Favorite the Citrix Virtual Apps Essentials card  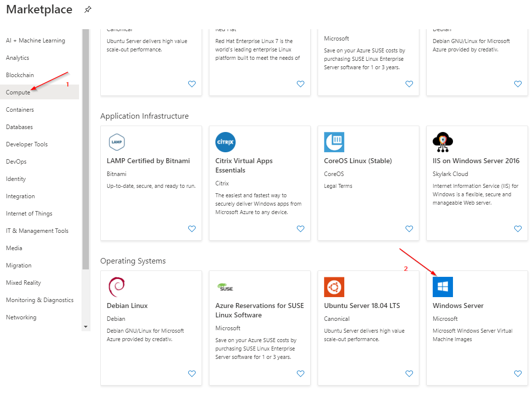(x=301, y=228)
